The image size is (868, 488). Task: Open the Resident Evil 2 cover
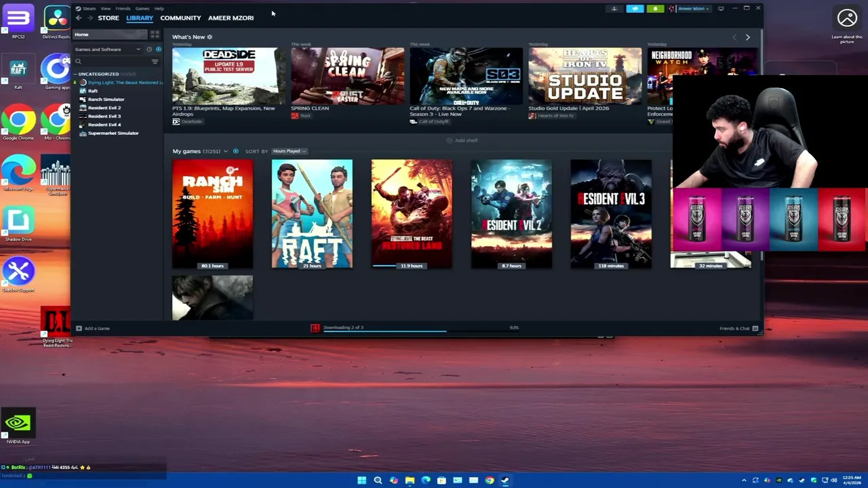pos(511,213)
